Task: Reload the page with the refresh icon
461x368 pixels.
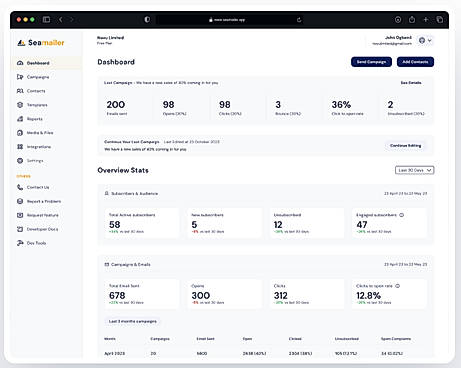Action: point(299,20)
